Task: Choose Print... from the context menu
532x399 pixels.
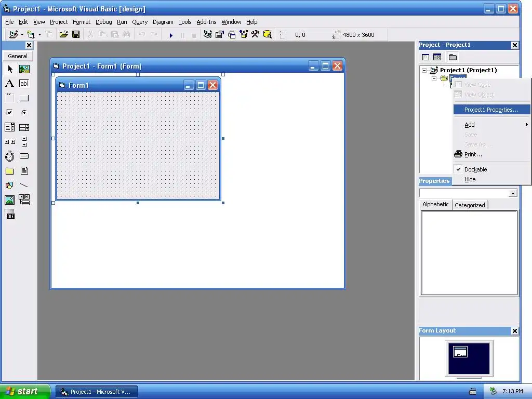Action: 492,154
